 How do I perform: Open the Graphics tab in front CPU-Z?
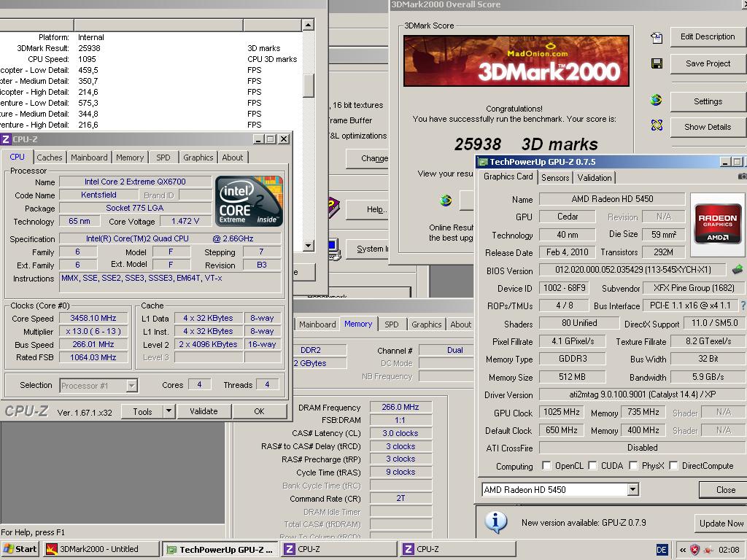[198, 157]
